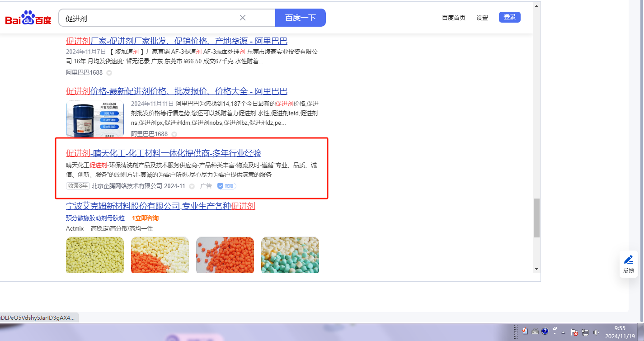Click the Actmix text

(75, 228)
